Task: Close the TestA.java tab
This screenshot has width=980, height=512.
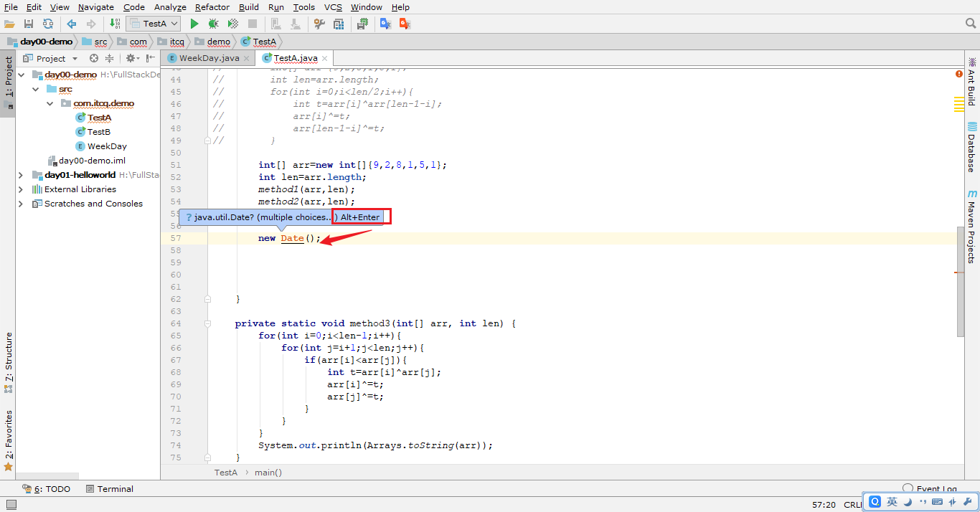Action: coord(324,58)
